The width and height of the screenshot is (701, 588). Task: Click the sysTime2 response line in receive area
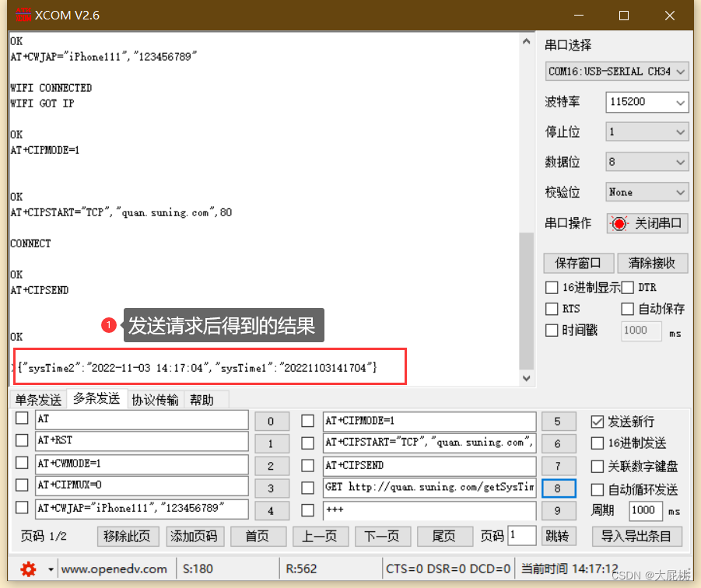[x=197, y=368]
